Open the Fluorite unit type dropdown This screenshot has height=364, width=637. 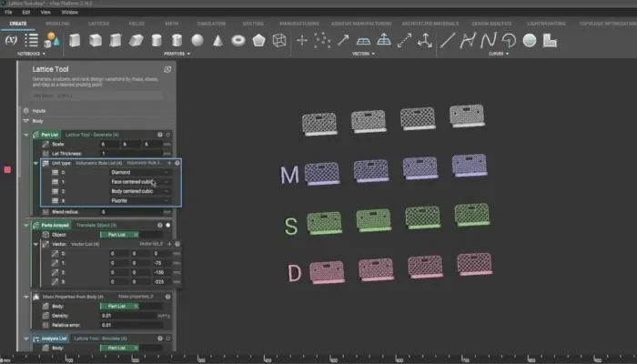click(136, 200)
